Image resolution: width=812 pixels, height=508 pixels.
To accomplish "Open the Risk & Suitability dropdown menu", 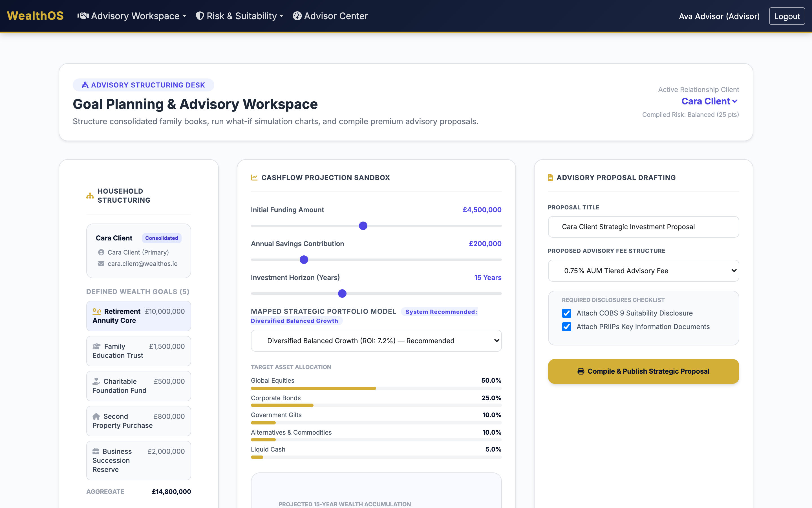I will click(240, 16).
